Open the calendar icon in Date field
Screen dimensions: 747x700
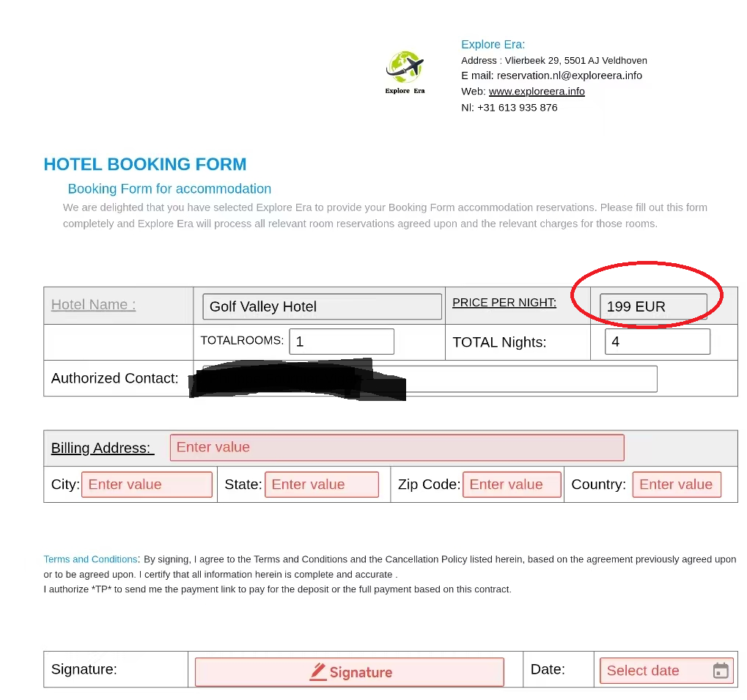point(721,671)
